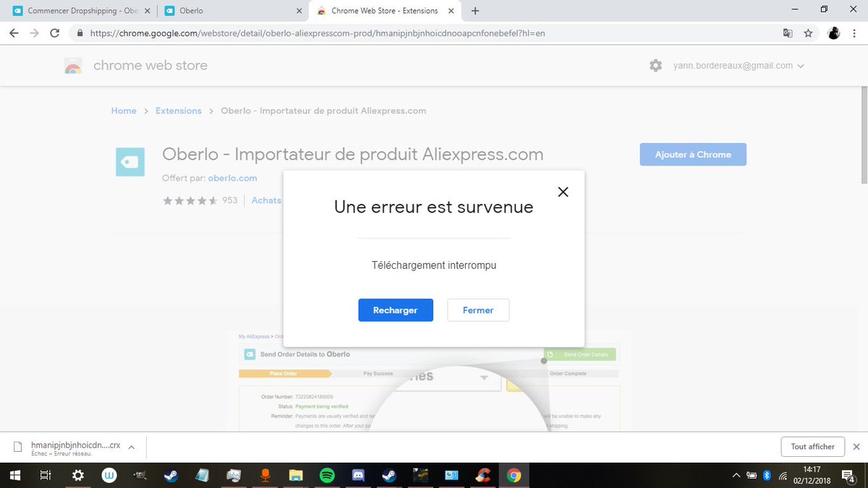Open the Wi-Fi network tray icon
Image resolution: width=868 pixels, height=488 pixels.
(781, 476)
